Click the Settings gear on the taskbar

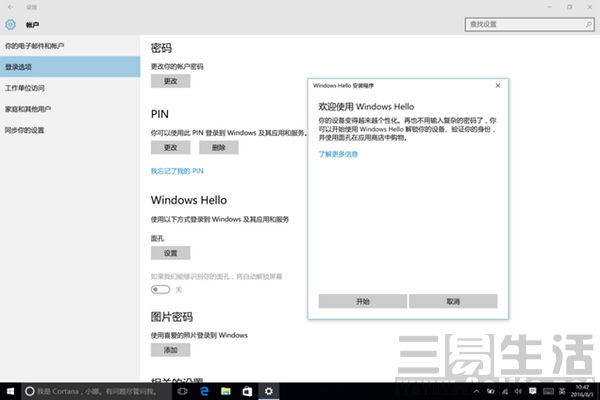point(269,391)
